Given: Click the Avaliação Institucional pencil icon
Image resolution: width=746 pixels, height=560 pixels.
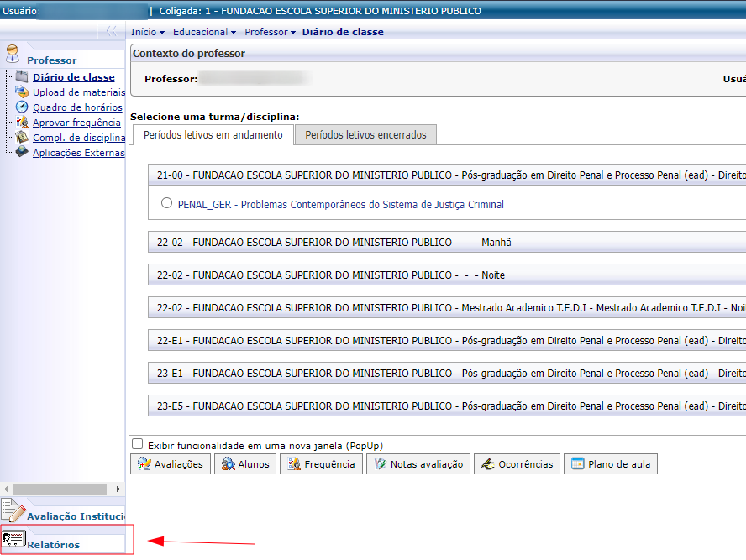Looking at the screenshot, I should click(13, 510).
